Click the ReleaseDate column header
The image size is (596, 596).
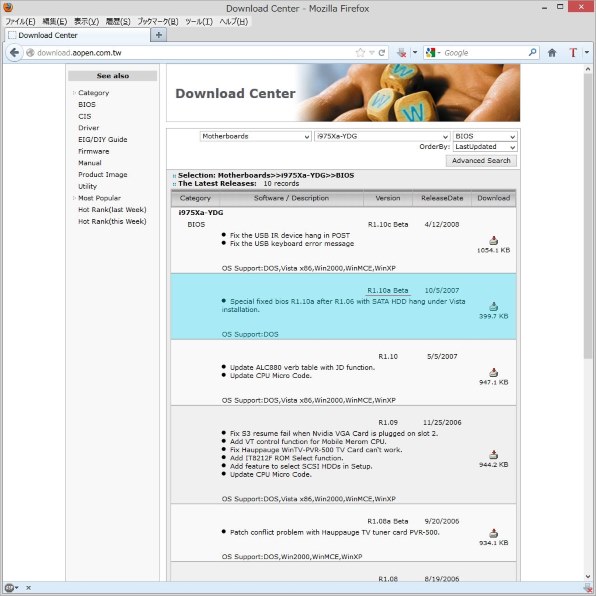pyautogui.click(x=442, y=198)
